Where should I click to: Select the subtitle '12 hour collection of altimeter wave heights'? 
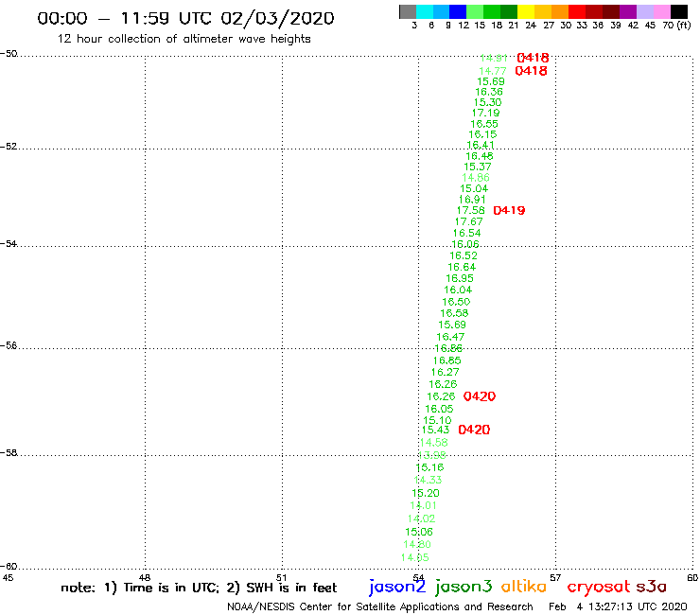184,39
